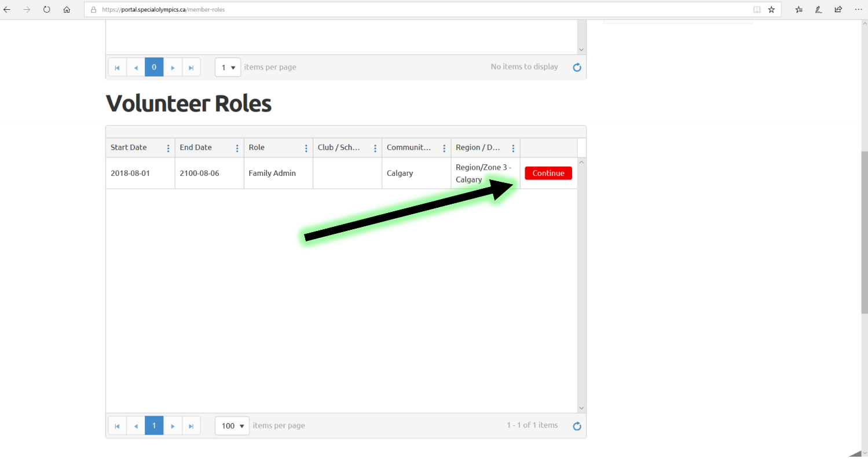Go to first page in Volunteer Roles pager
The width and height of the screenshot is (868, 459).
tap(117, 426)
